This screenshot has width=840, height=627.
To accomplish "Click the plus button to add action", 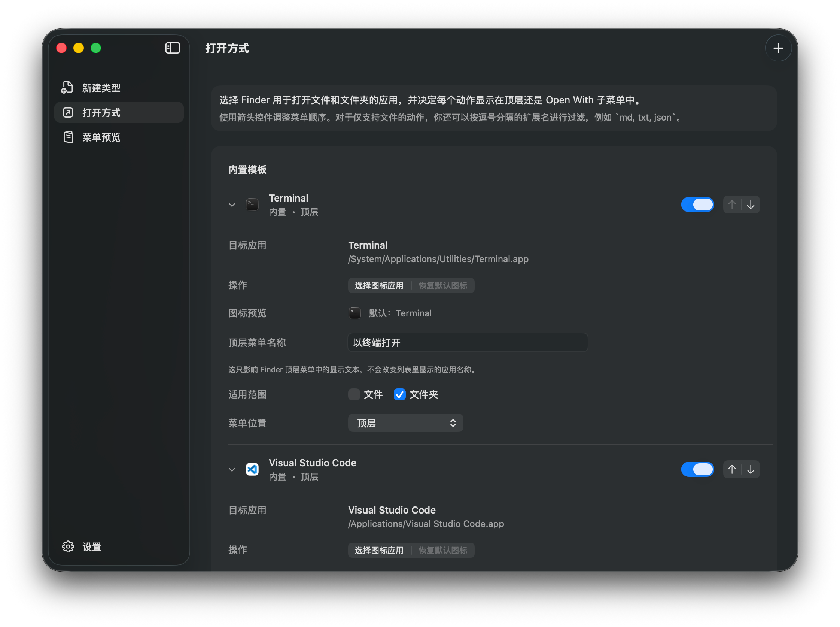I will coord(778,48).
